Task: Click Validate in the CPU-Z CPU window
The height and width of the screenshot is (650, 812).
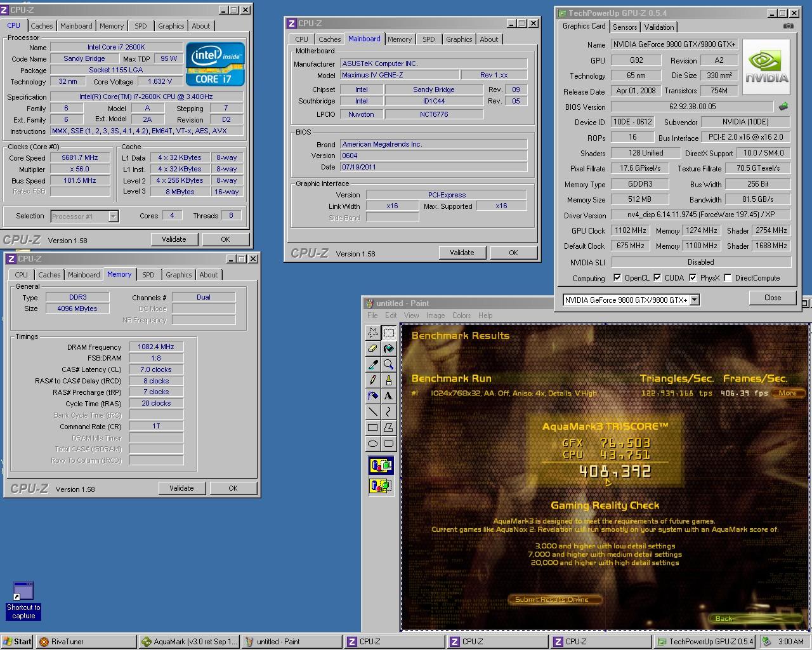Action: pyautogui.click(x=174, y=239)
